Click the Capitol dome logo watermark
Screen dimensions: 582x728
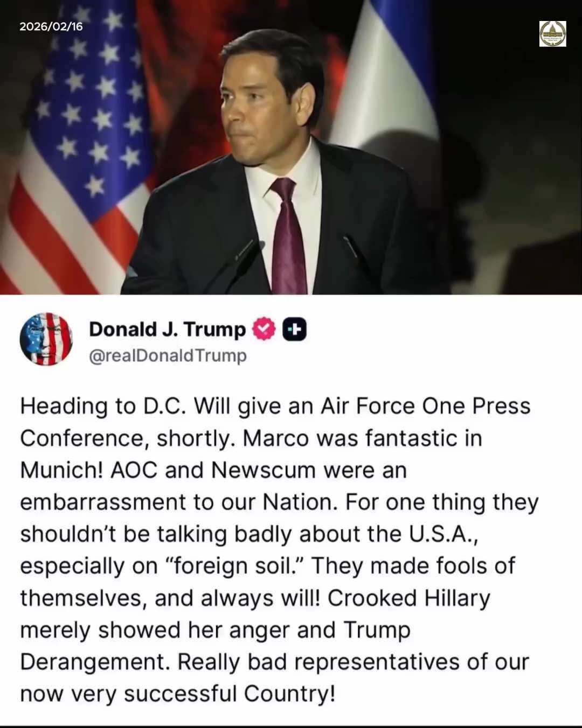tap(552, 34)
